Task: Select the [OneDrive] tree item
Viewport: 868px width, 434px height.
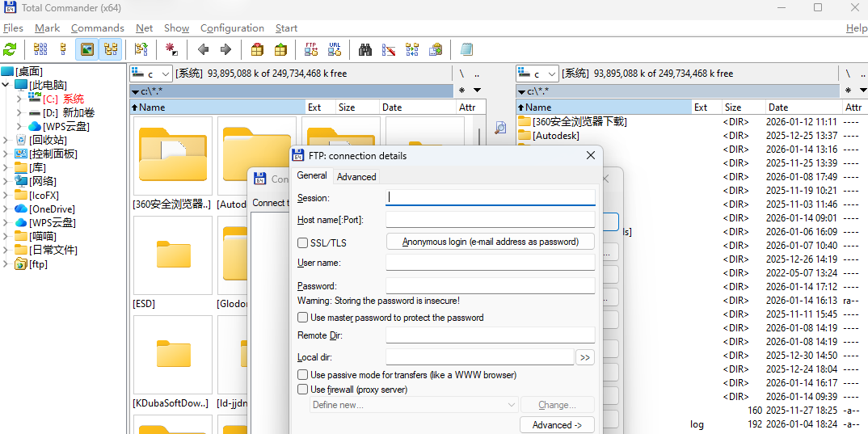Action: pyautogui.click(x=52, y=209)
